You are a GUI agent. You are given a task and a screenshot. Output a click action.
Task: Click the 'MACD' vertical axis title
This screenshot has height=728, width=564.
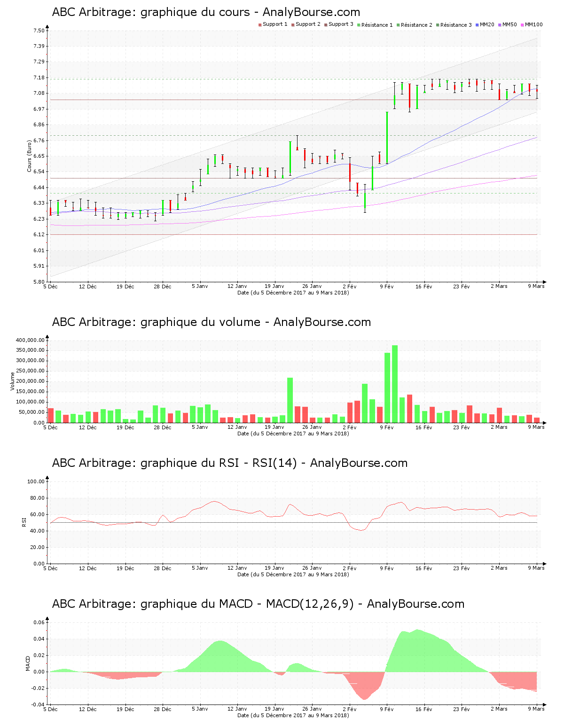pyautogui.click(x=28, y=663)
